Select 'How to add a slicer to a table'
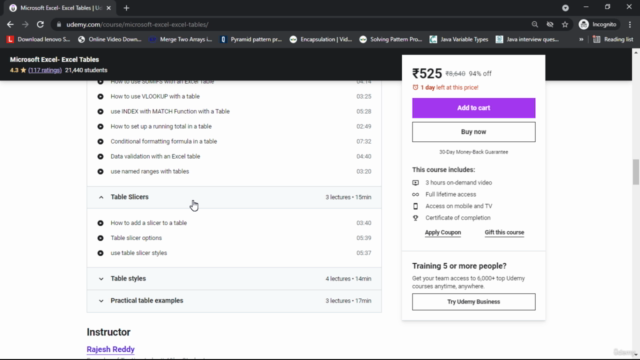The image size is (640, 360). coord(149,223)
